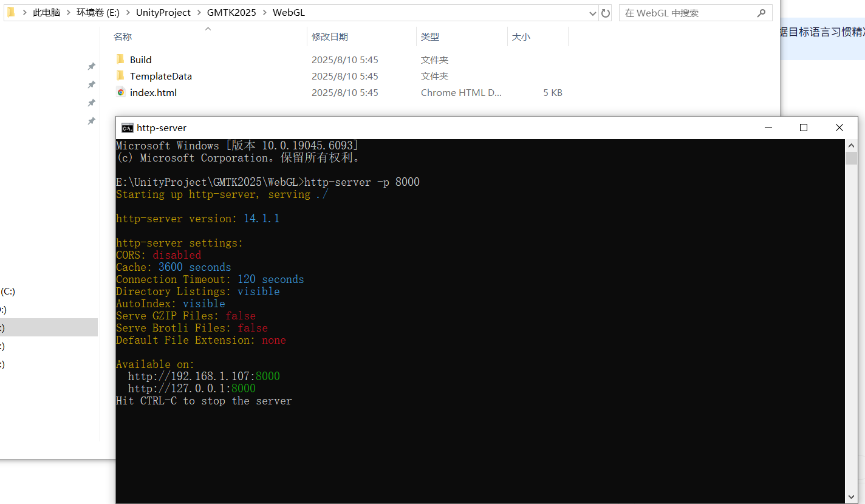
Task: Click 'http-server version: 14.1.1' line
Action: click(198, 219)
